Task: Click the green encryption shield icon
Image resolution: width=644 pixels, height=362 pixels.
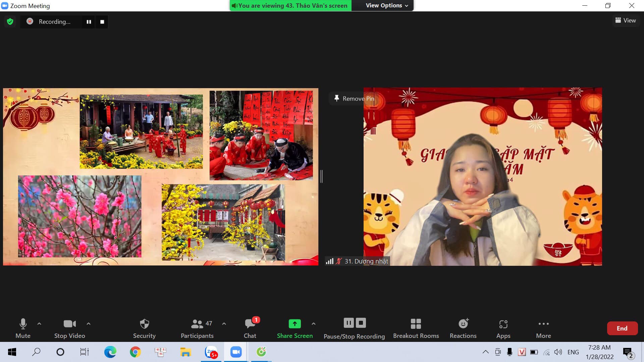Action: [10, 22]
